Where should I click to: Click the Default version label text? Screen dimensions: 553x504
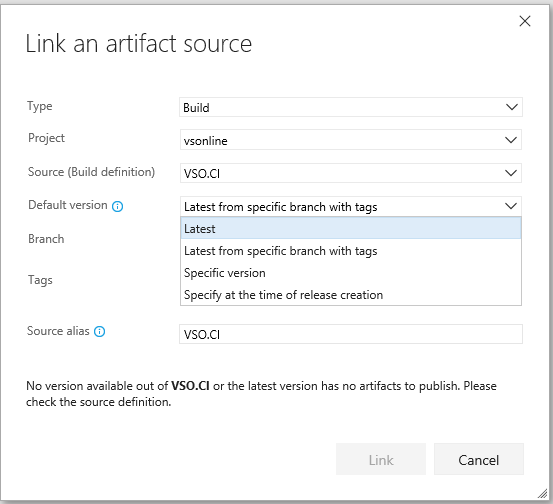click(x=68, y=205)
